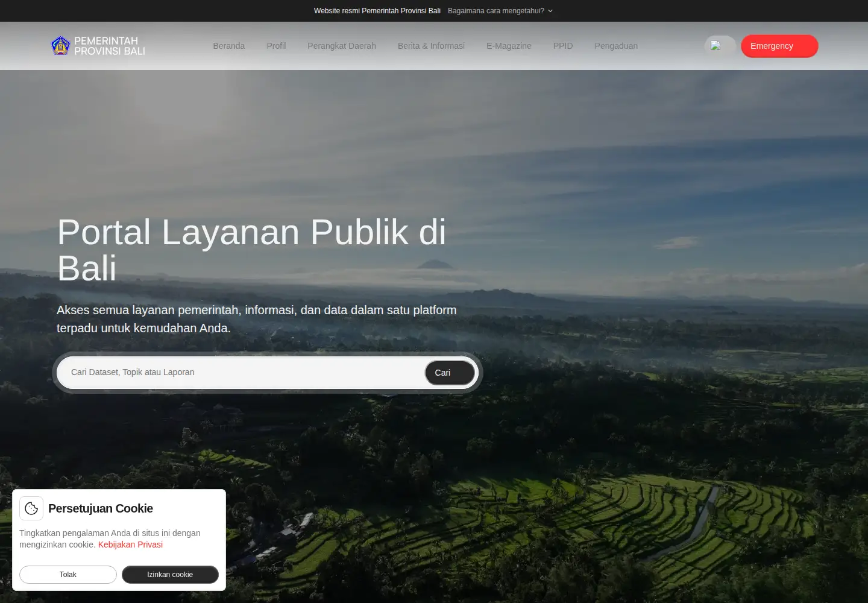The image size is (868, 603).
Task: Navigate to PPID
Action: coord(563,46)
